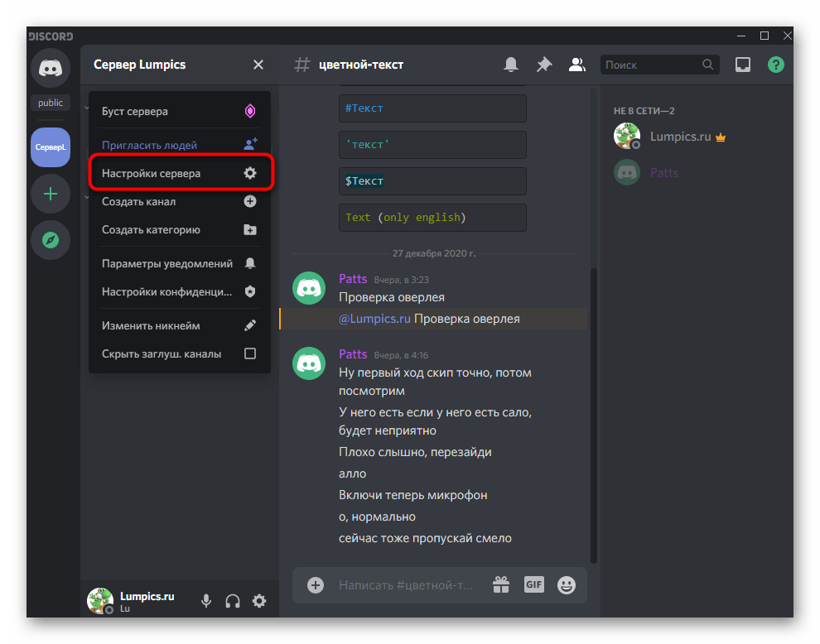The image size is (820, 644).
Task: Click magnifier icon in search box
Action: 707,65
